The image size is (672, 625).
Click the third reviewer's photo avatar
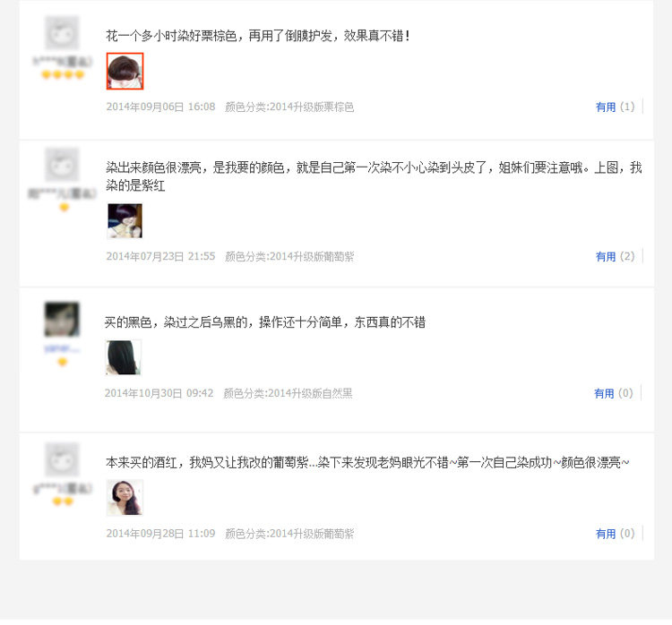click(x=63, y=319)
